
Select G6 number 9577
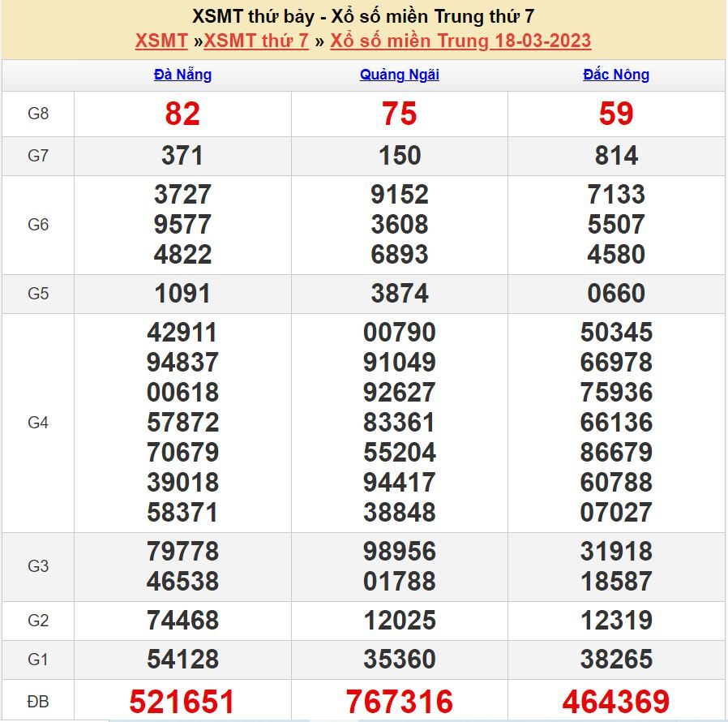(182, 225)
